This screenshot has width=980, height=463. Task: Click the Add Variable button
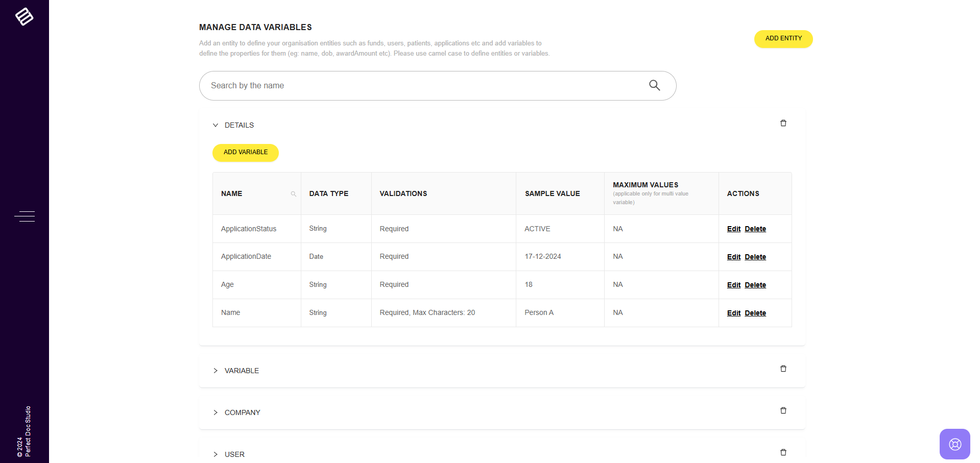pyautogui.click(x=245, y=153)
